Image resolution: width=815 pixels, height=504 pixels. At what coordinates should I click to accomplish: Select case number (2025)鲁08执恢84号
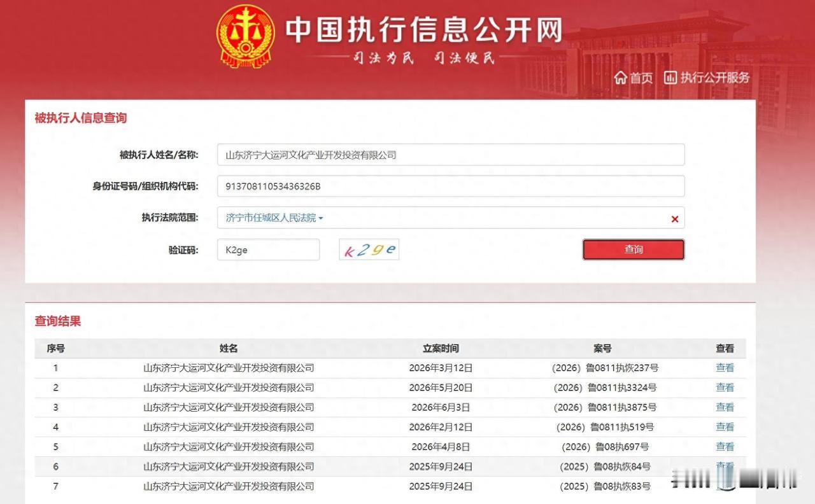(x=605, y=466)
